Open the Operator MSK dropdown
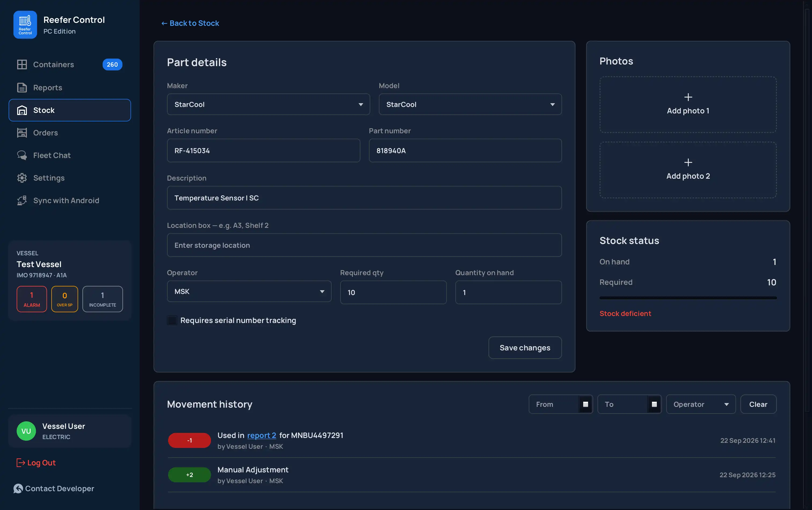The image size is (812, 510). pos(249,292)
